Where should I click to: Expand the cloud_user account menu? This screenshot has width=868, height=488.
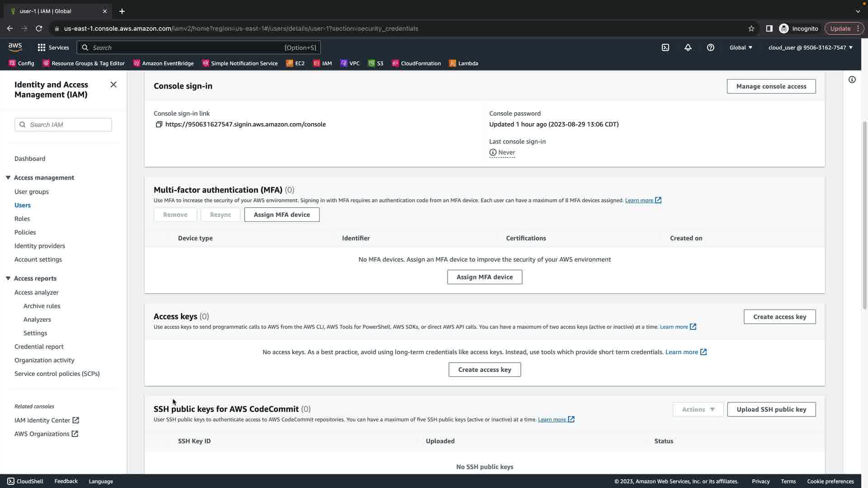810,47
